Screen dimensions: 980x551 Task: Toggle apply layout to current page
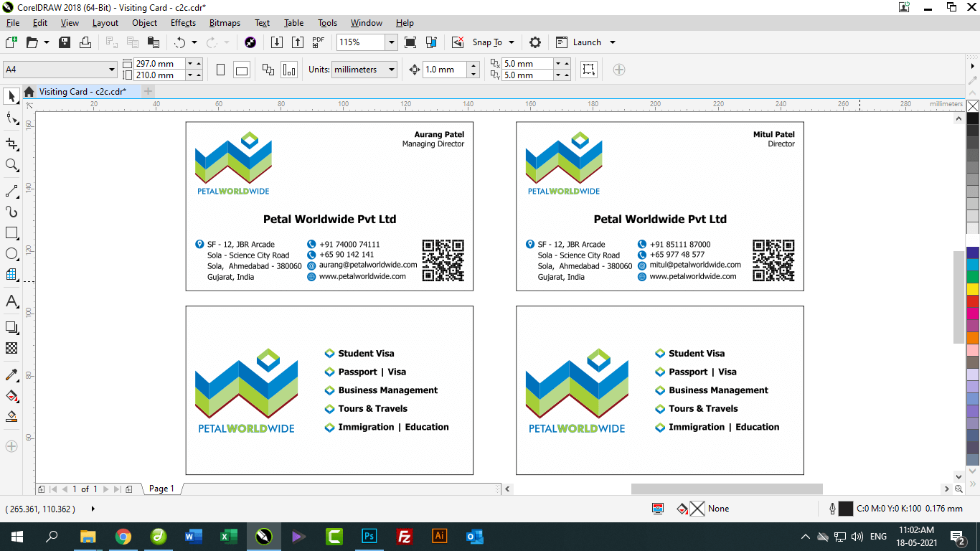coord(289,70)
